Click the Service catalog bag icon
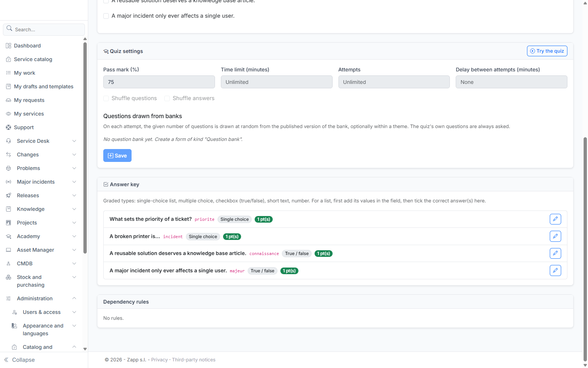This screenshot has width=588, height=368. click(8, 59)
